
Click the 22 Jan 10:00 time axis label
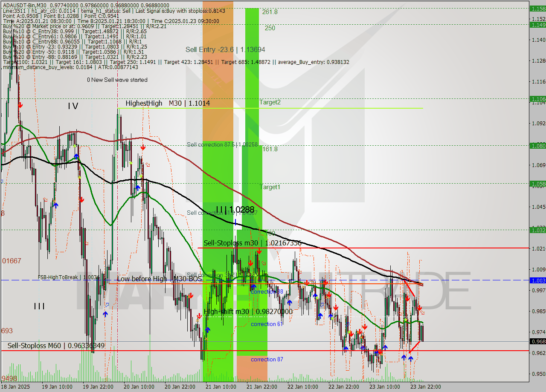pyautogui.click(x=302, y=387)
